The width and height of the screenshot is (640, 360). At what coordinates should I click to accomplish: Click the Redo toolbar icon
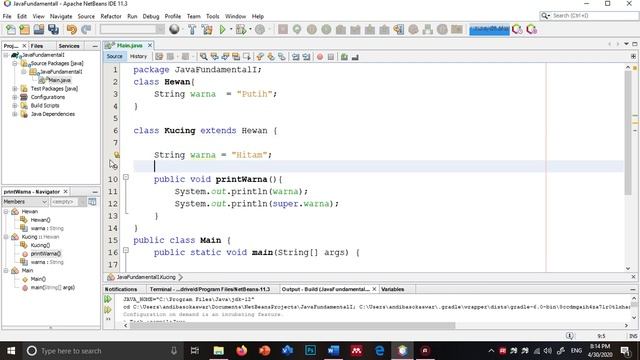pos(86,29)
